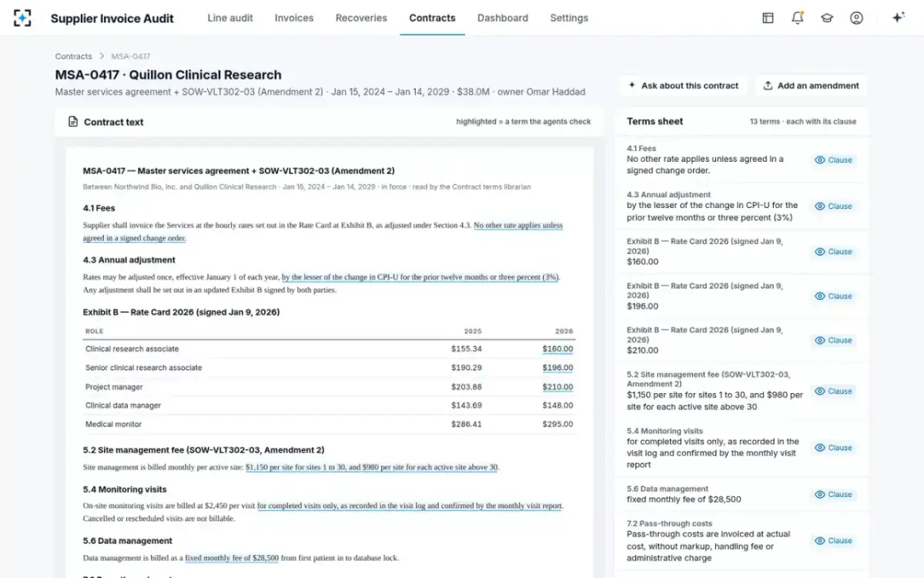
Task: Click the Supplier Invoice Audit title
Action: pos(112,18)
